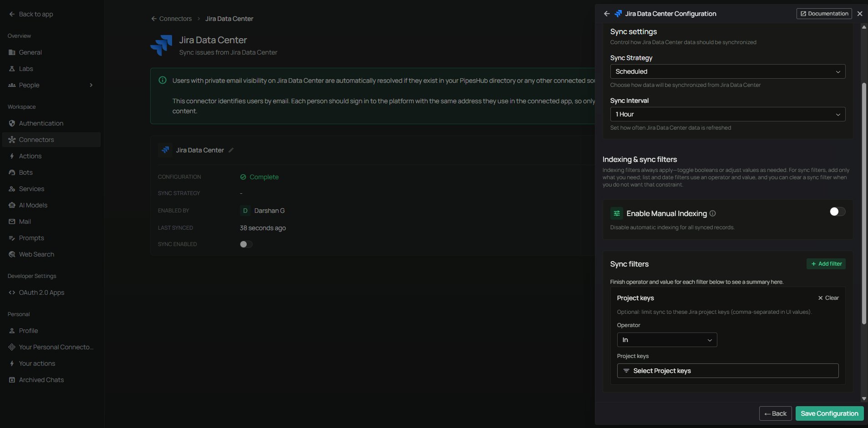Screen dimensions: 868x428
Task: Open AI Models in the sidebar
Action: (51, 205)
